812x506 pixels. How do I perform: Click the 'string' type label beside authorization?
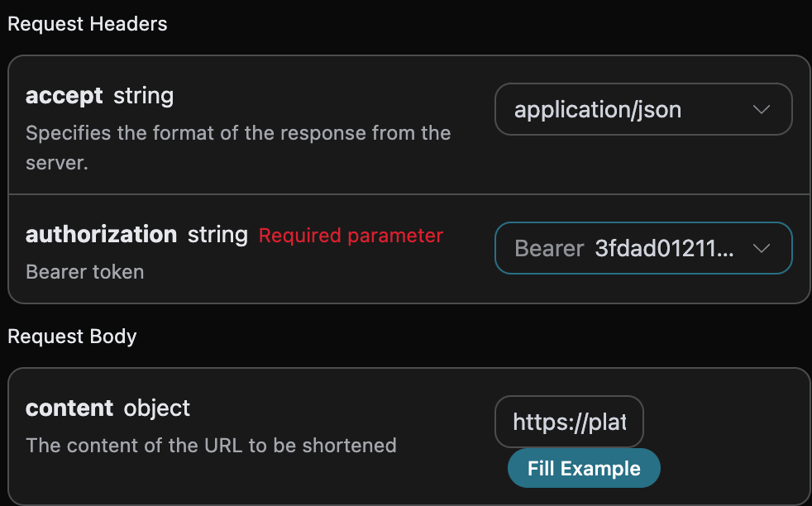coord(217,235)
